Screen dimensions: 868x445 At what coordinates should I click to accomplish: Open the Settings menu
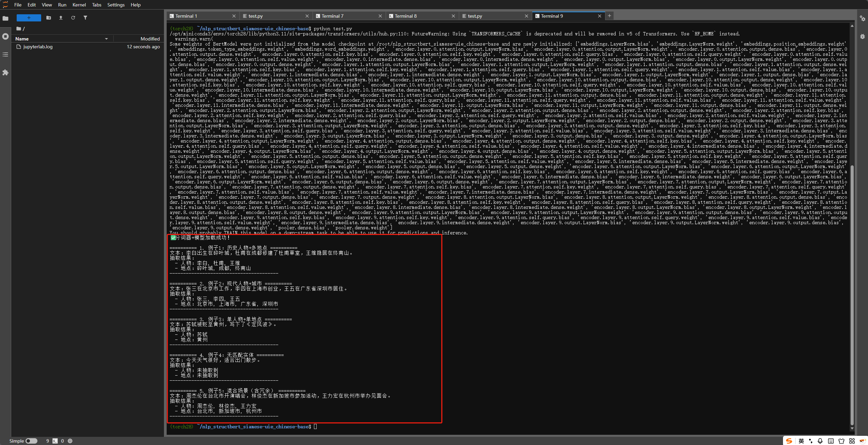(x=116, y=5)
